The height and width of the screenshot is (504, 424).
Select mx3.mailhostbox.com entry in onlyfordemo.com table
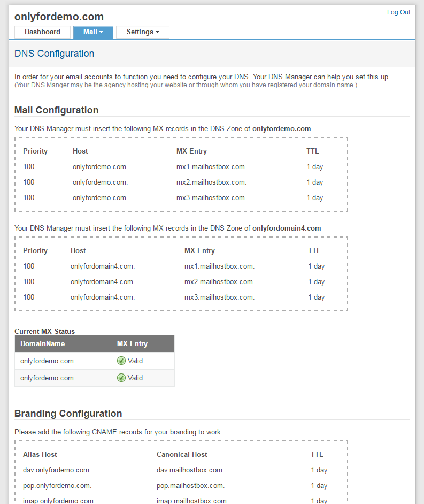pyautogui.click(x=211, y=198)
